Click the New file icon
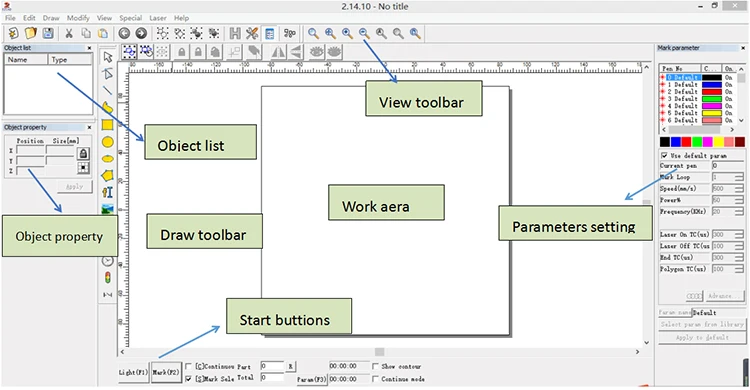Screen dimensions: 750x390 coord(13,33)
